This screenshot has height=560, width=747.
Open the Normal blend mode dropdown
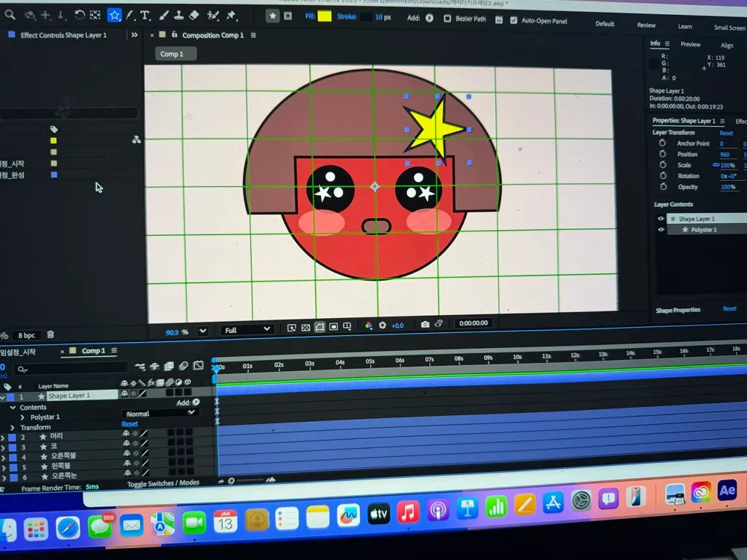160,413
